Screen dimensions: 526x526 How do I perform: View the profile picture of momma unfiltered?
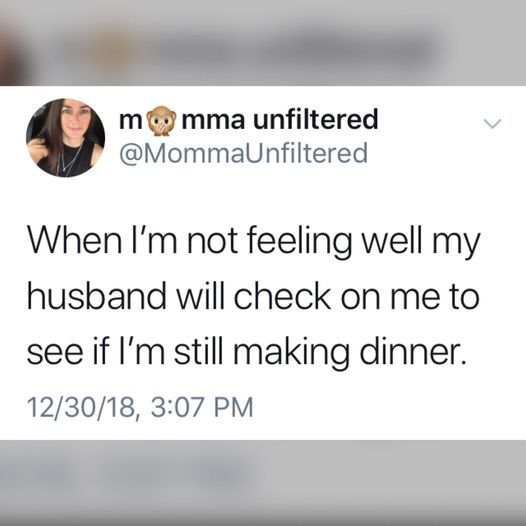65,138
